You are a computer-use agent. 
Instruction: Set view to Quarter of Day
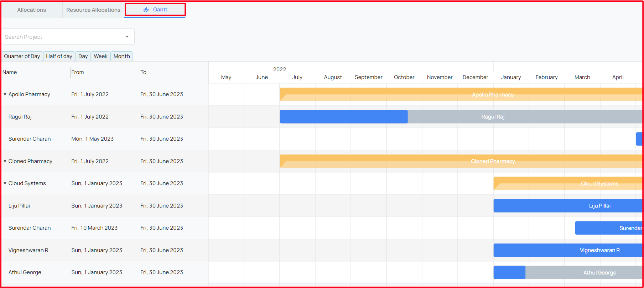[22, 56]
